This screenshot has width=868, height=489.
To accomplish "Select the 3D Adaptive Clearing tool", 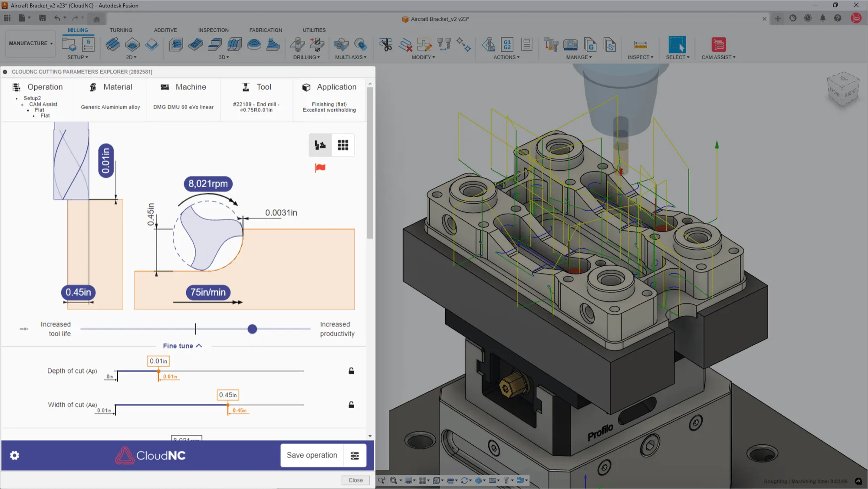I will tap(176, 44).
